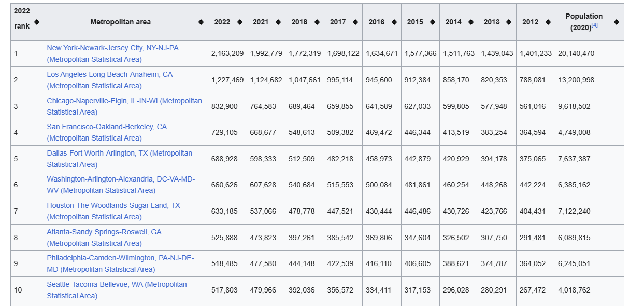Viewport: 644px width, 306px height.
Task: Click Los Angeles 2021 value 1,124,682
Action: pyautogui.click(x=266, y=80)
